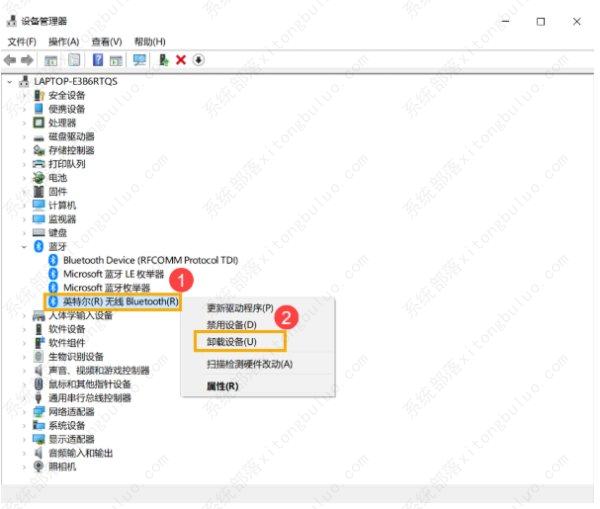Collapse the LAPTOP-E3B6RTQS root node
Screen dimensions: 600x509
coord(10,82)
